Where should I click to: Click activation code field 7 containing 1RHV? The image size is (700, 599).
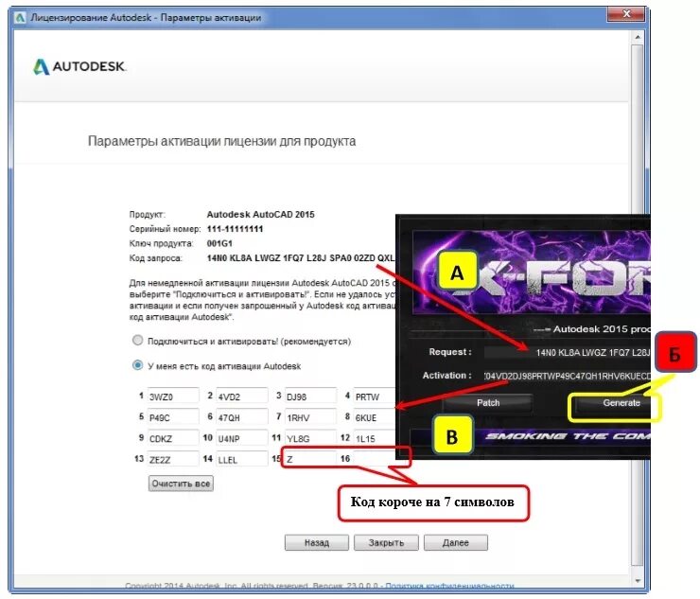point(310,417)
